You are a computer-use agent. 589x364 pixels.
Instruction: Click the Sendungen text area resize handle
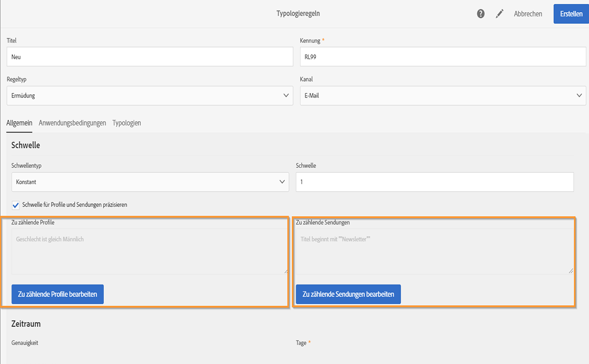pyautogui.click(x=571, y=271)
